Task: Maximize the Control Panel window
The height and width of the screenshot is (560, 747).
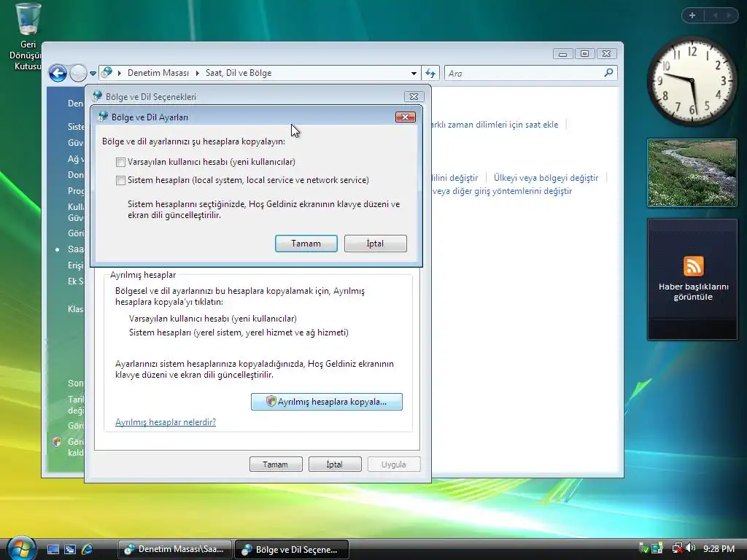Action: tap(584, 54)
